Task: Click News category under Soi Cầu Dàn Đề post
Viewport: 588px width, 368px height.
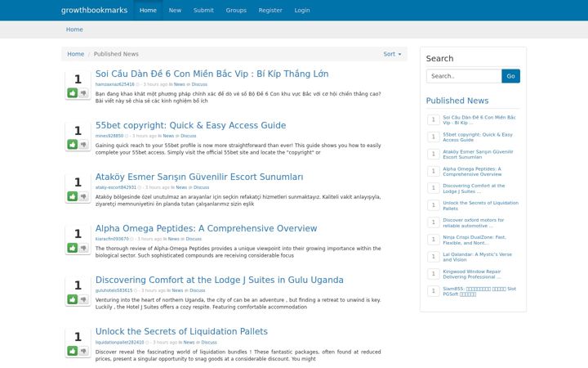Action: point(179,84)
